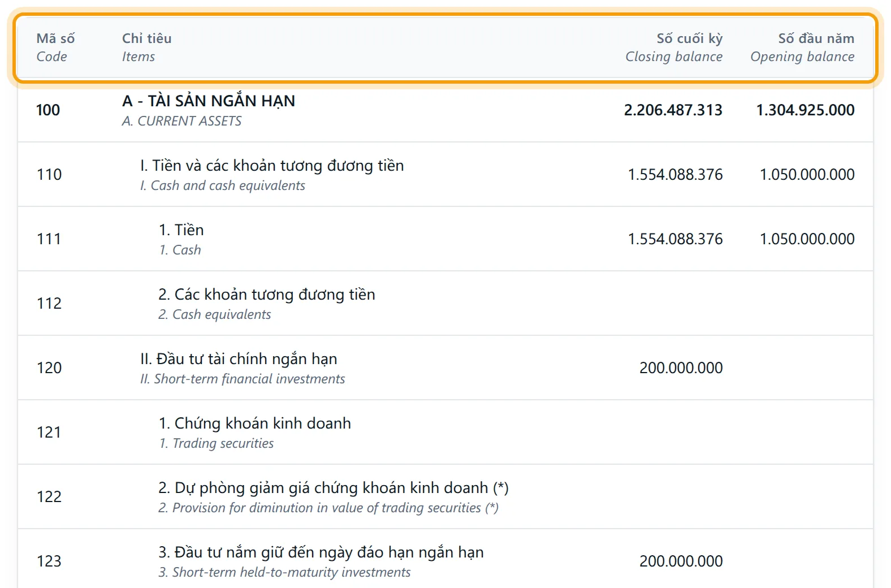
Task: Click "I. Tiền và các khoản tương đương tiền"
Action: [272, 165]
